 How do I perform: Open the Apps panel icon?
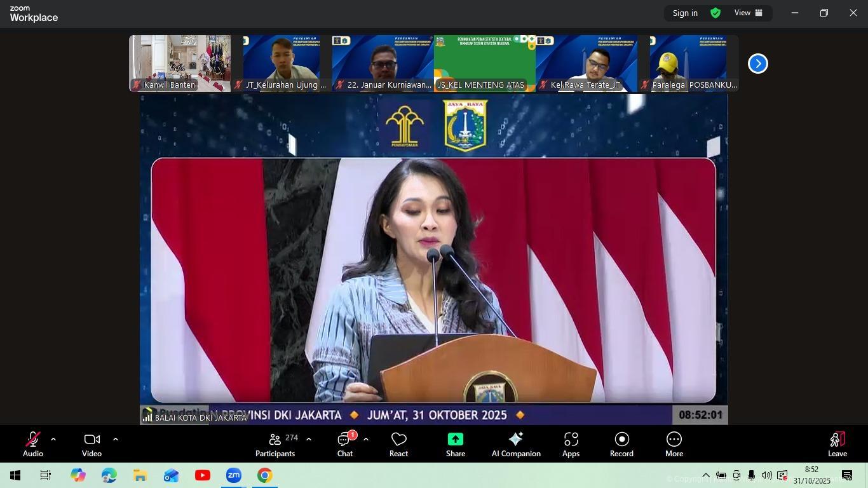tap(571, 440)
